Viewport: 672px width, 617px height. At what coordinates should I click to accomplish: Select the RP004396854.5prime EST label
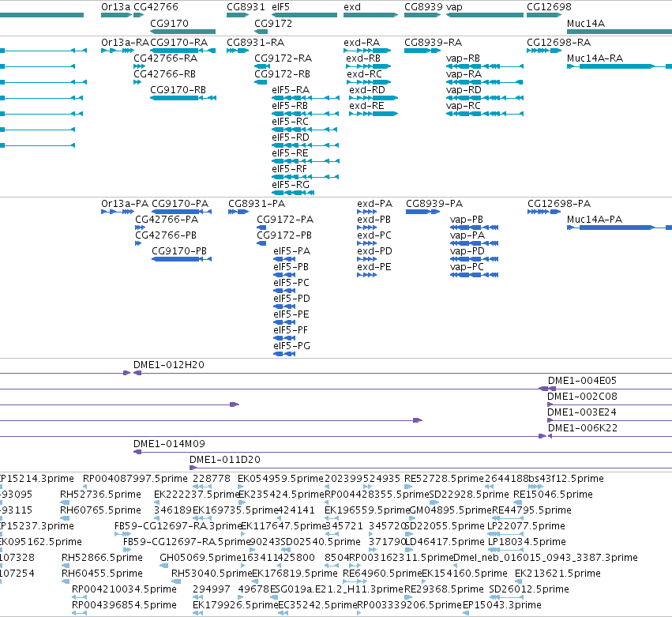coord(124,604)
